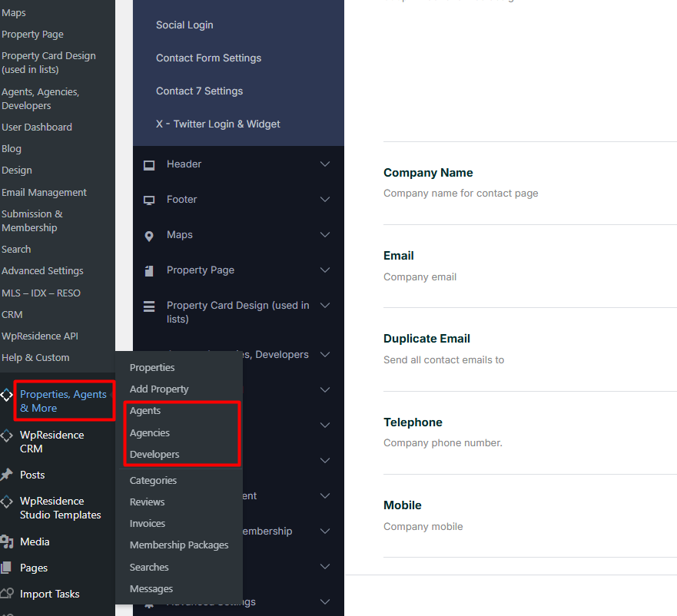Click the Footer section icon

pos(149,200)
